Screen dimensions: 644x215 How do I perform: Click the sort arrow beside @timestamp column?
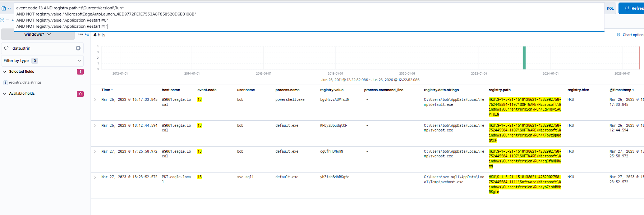tap(633, 90)
